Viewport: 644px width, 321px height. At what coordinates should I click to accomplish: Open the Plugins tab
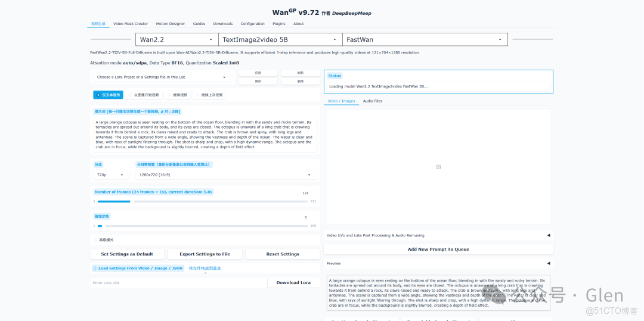(279, 24)
